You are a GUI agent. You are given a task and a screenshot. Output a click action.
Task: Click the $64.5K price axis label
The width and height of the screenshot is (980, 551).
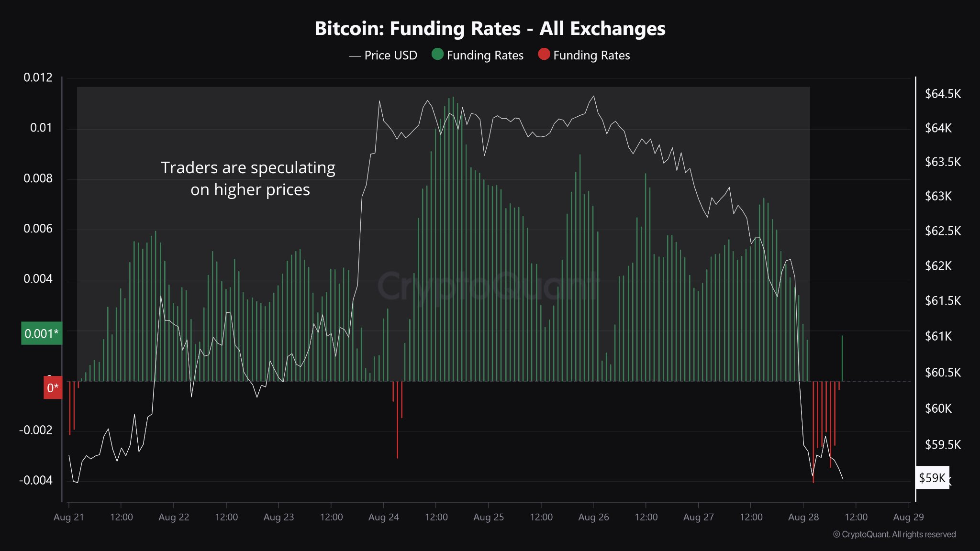tap(943, 94)
